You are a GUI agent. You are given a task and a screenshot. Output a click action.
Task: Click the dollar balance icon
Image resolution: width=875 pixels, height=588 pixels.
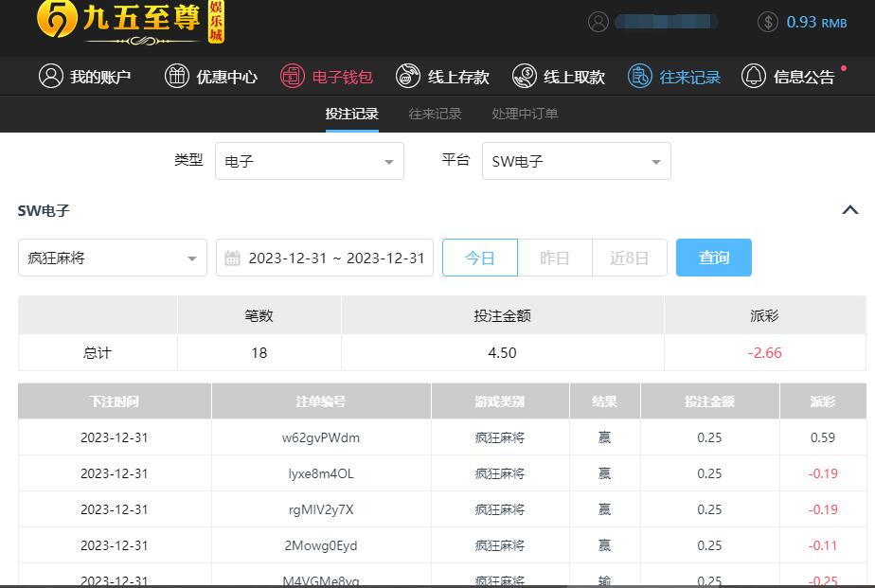tap(768, 23)
